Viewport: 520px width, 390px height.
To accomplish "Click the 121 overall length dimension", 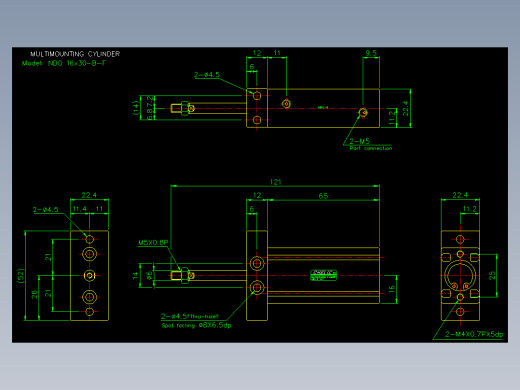I will [x=275, y=182].
